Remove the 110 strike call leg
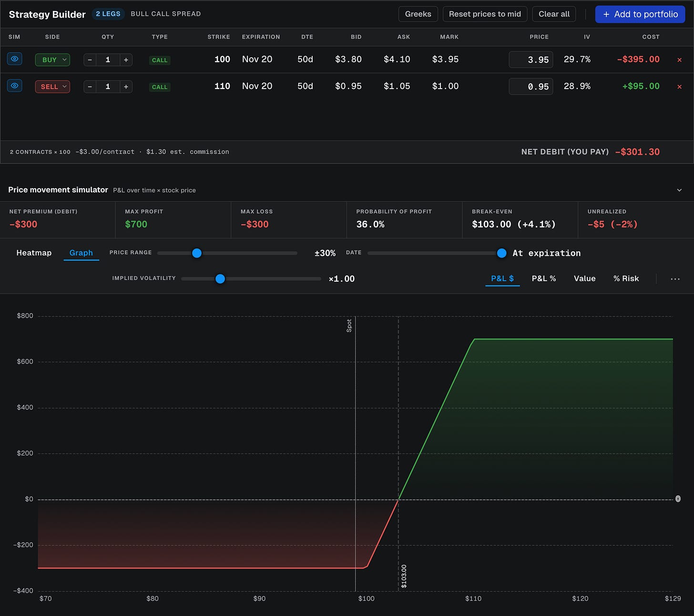 click(679, 87)
